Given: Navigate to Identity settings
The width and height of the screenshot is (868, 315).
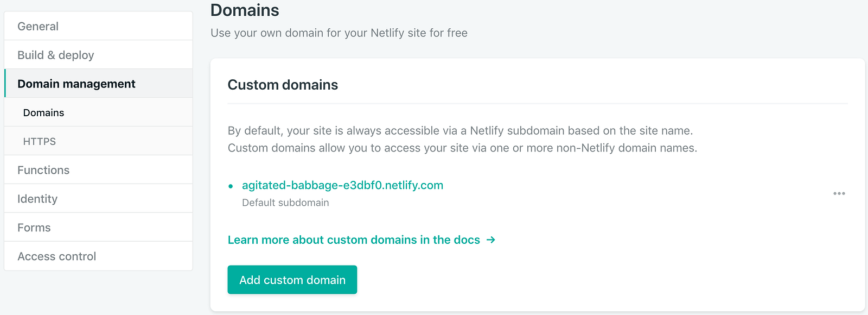Looking at the screenshot, I should click(x=37, y=199).
